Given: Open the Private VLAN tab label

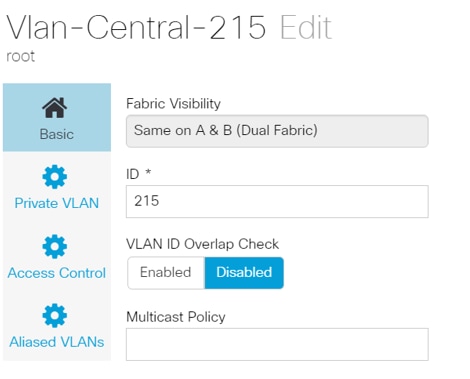Looking at the screenshot, I should coord(57,203).
